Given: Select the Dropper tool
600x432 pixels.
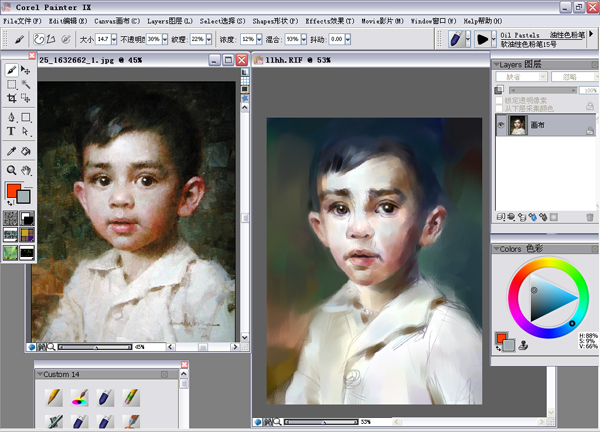Looking at the screenshot, I should pos(11,151).
